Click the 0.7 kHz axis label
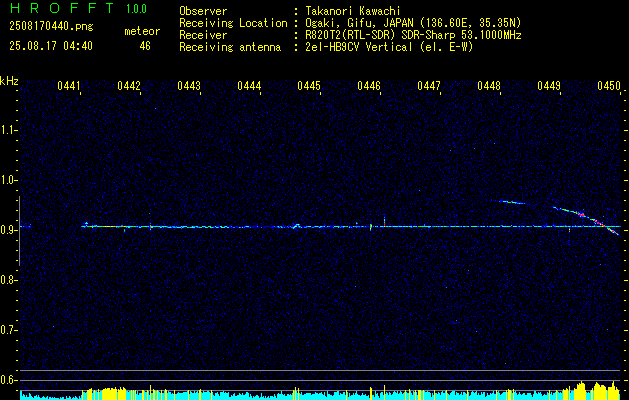 tap(8, 330)
